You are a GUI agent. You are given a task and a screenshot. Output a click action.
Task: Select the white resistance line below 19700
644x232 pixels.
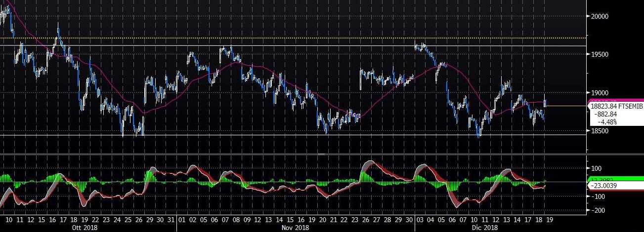coord(297,46)
